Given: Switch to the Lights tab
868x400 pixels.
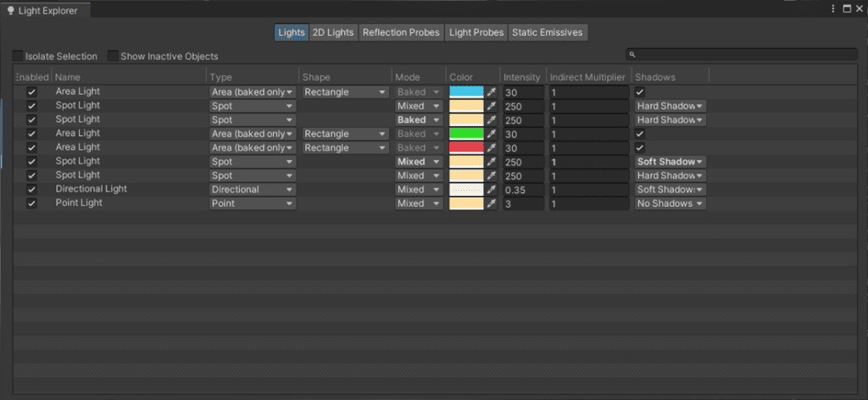Looking at the screenshot, I should (x=292, y=33).
